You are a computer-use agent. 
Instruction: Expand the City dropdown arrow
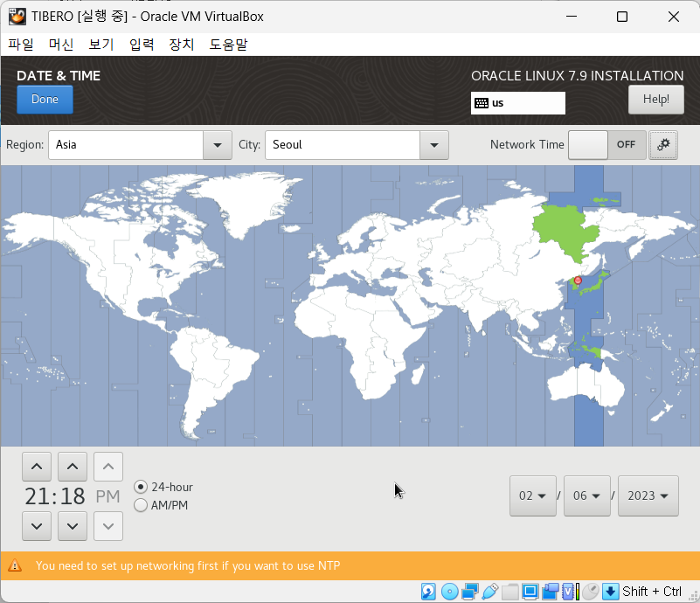(x=434, y=145)
